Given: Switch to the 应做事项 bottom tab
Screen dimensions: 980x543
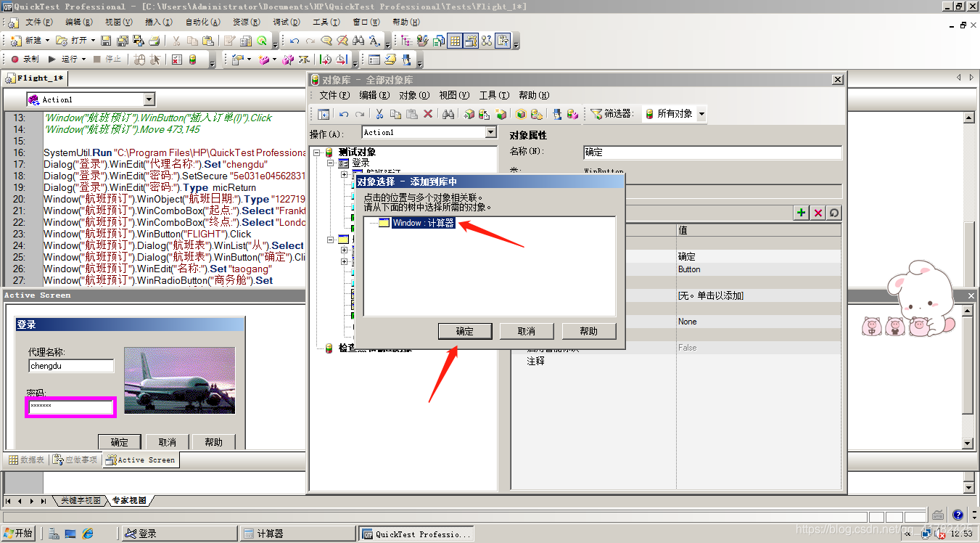Looking at the screenshot, I should pos(75,460).
